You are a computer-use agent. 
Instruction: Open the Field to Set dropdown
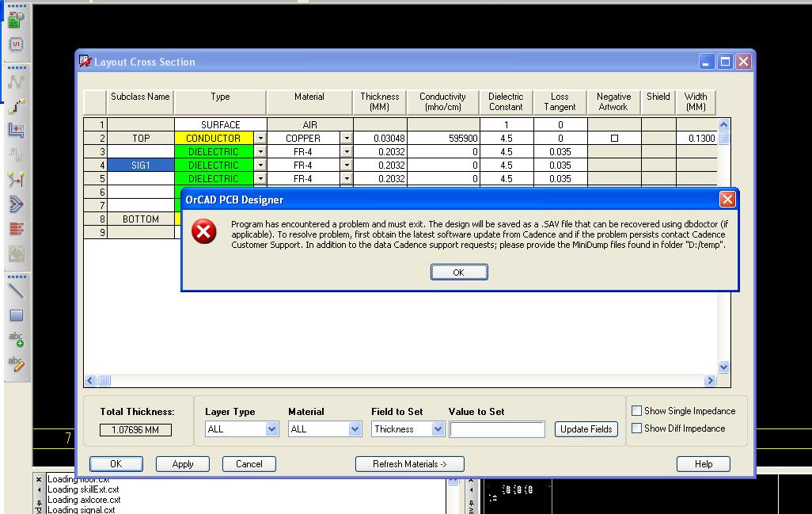click(438, 429)
